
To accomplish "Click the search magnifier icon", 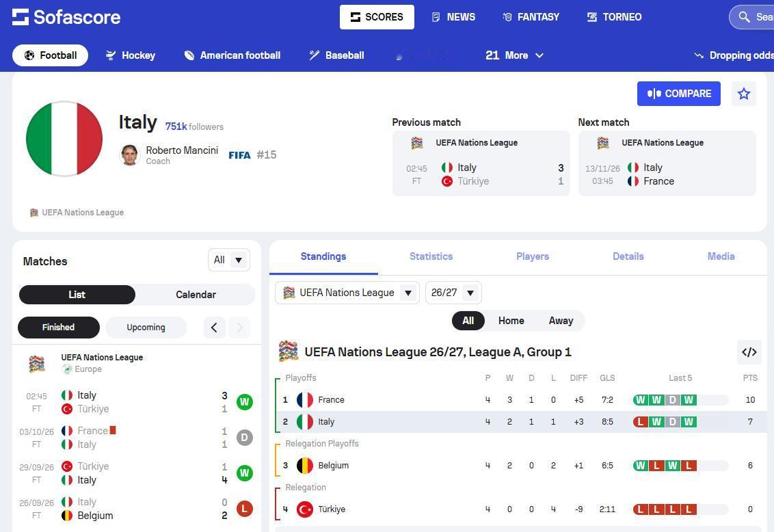I will [x=744, y=17].
